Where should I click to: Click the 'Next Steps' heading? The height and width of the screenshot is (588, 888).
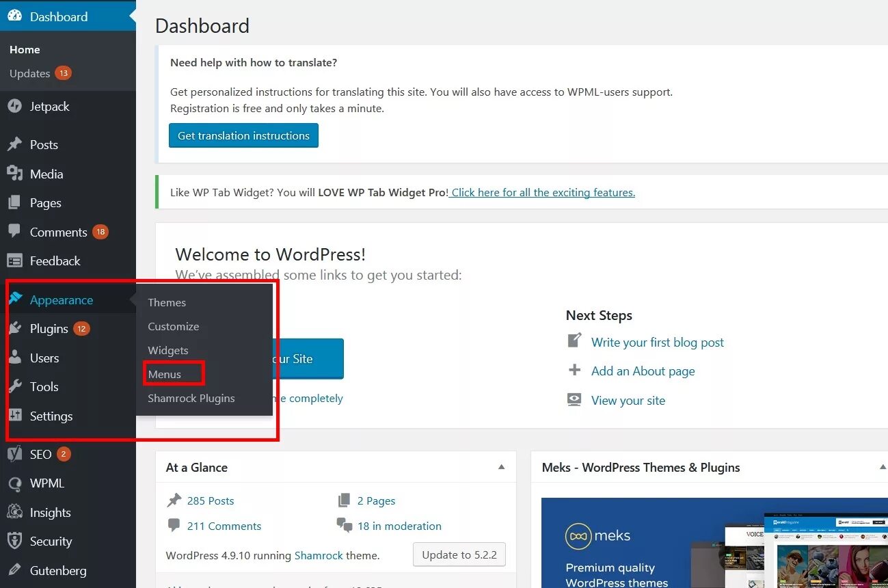599,315
